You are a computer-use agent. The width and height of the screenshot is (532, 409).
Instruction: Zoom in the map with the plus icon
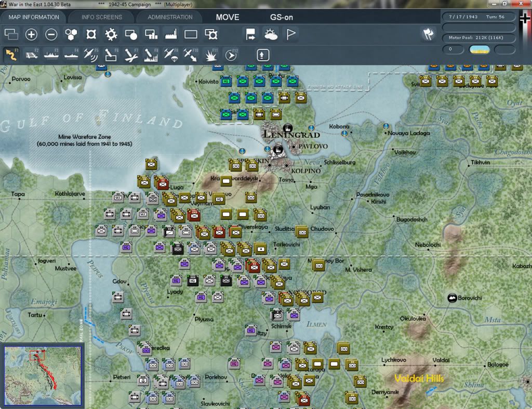[x=31, y=34]
